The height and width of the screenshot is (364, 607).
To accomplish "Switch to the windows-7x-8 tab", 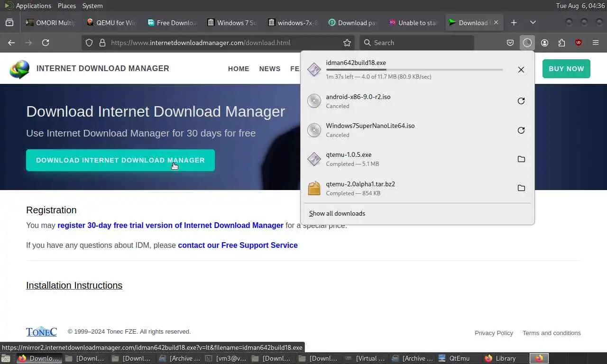I will click(293, 22).
